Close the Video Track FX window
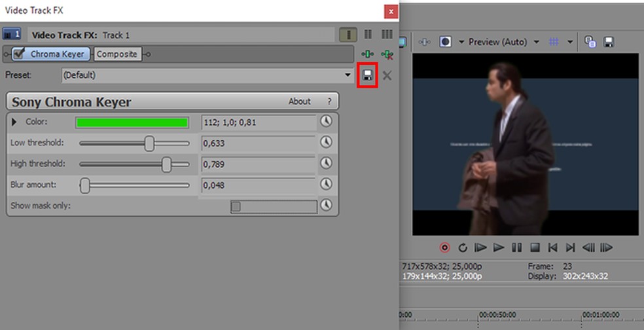Viewport: 644px width, 330px height. [391, 12]
